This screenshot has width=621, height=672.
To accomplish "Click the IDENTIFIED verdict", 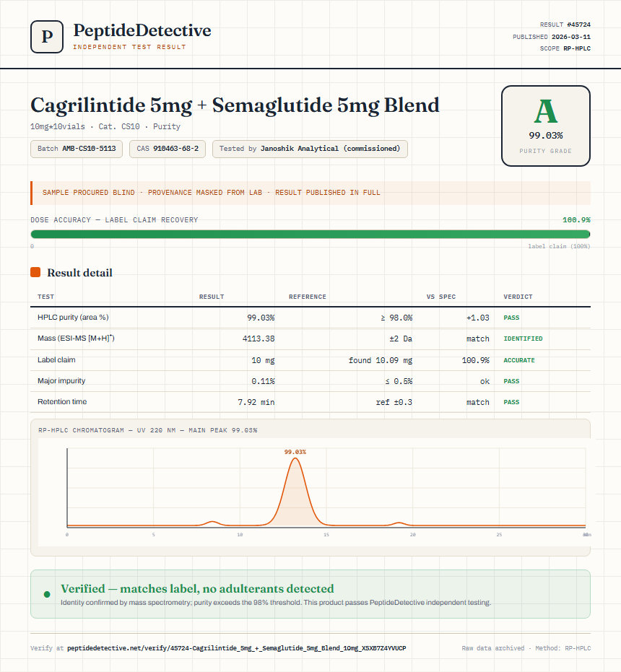I will [523, 339].
